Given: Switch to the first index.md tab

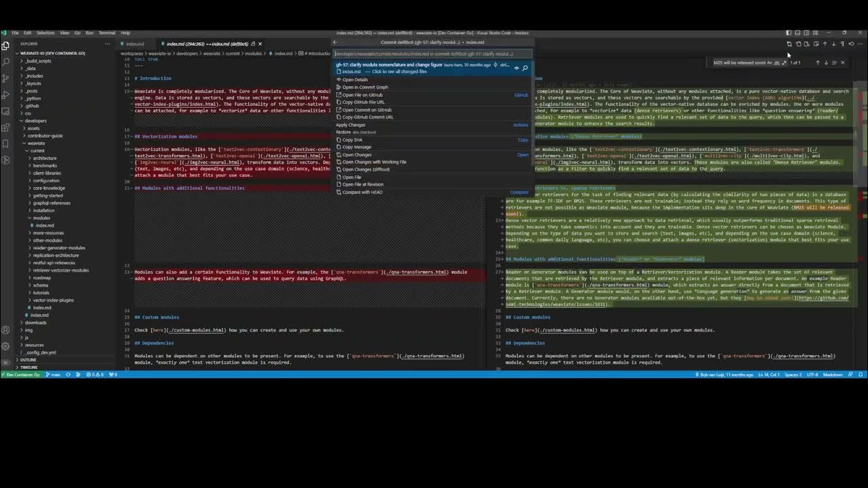Looking at the screenshot, I should coord(135,43).
